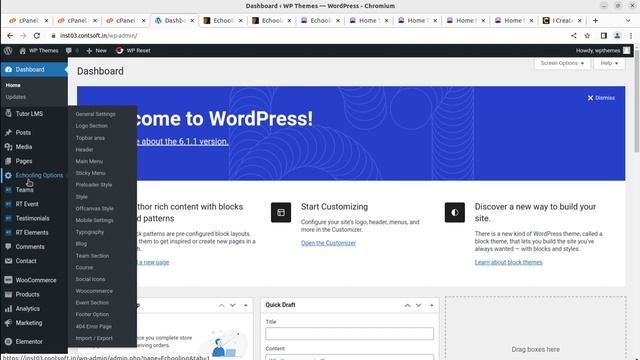Click the WordPress logo in admin bar
Viewport: 640px width, 360px height.
coord(8,51)
